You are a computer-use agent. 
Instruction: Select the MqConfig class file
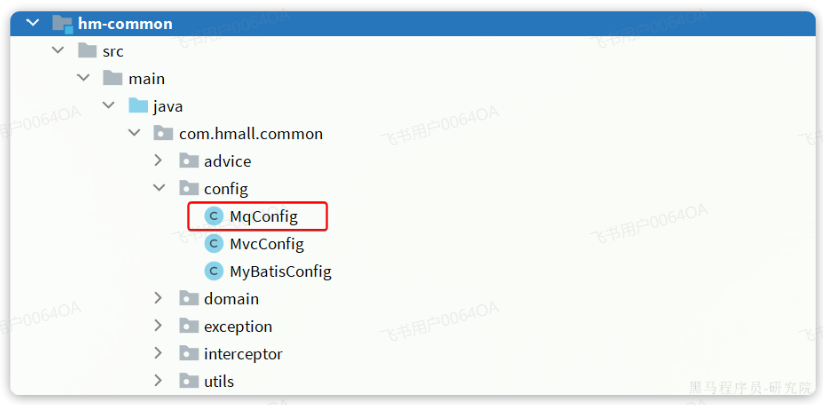[263, 216]
